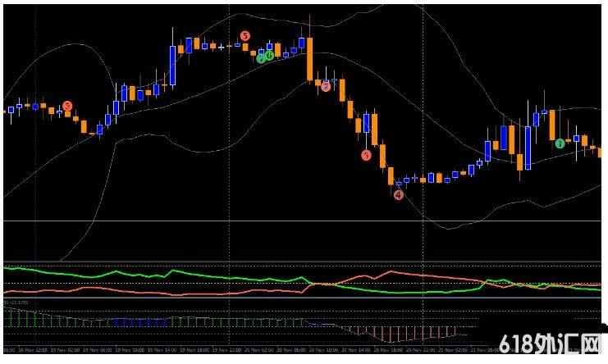Click the 19 Nov 10:00 time axis label

pyautogui.click(x=130, y=350)
